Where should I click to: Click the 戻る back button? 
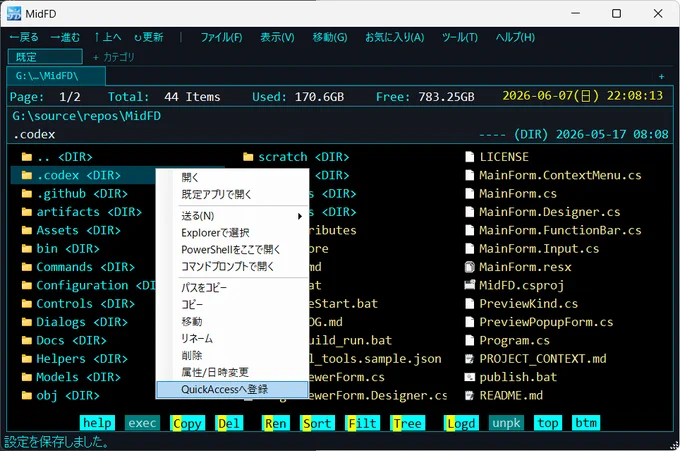click(x=24, y=37)
